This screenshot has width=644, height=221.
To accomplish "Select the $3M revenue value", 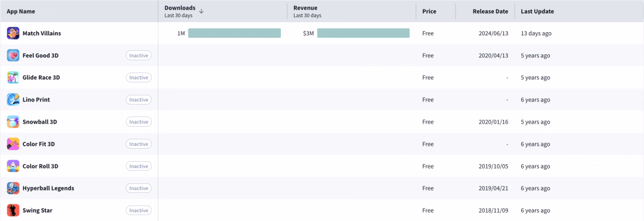I will point(308,33).
